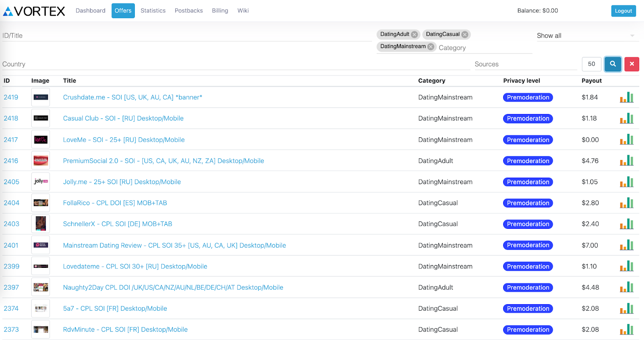
Task: Clear filters with the red X button
Action: (x=632, y=64)
